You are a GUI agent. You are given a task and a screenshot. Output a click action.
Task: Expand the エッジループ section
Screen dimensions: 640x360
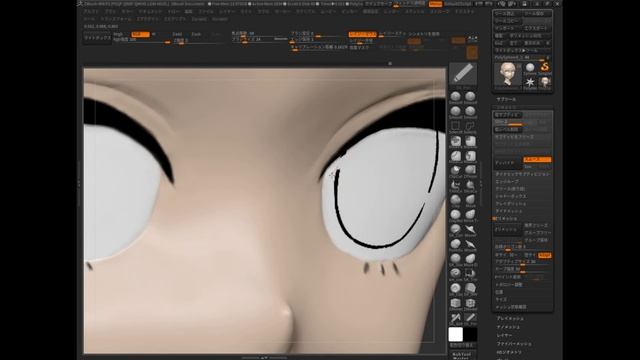(x=507, y=181)
